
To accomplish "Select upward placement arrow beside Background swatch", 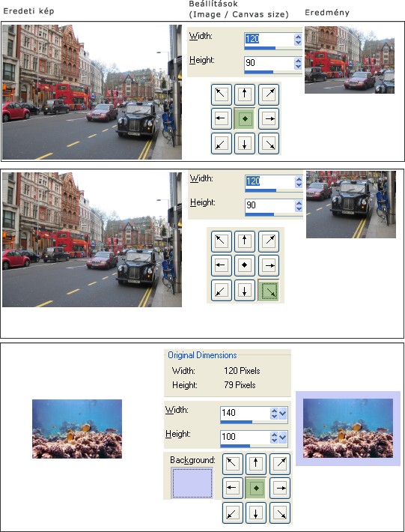I will click(256, 464).
